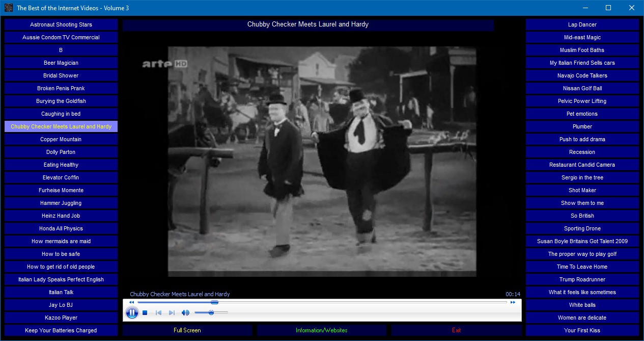644x341 pixels.
Task: Play Shot Maker video
Action: [x=582, y=190]
